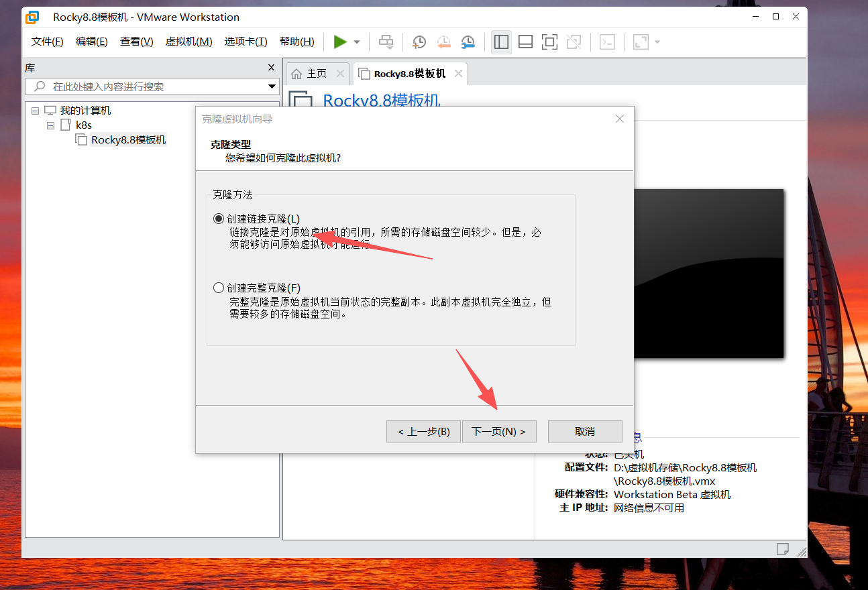Toggle the thumbnail bar view icon
This screenshot has width=868, height=590.
click(526, 42)
